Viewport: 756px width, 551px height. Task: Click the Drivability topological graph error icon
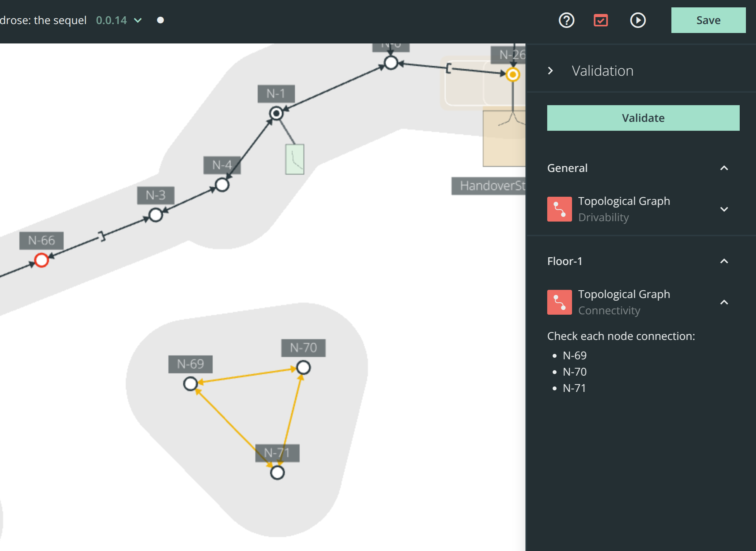coord(559,209)
